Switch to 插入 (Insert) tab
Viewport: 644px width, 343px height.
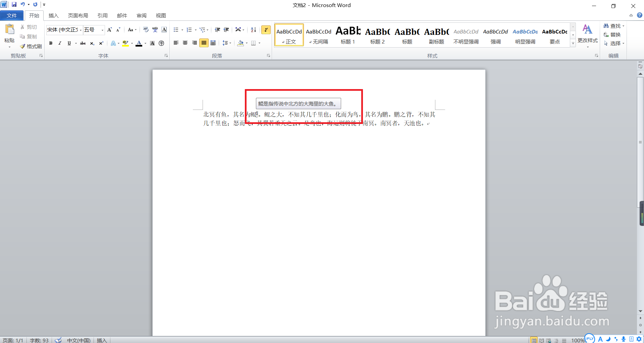(x=53, y=15)
